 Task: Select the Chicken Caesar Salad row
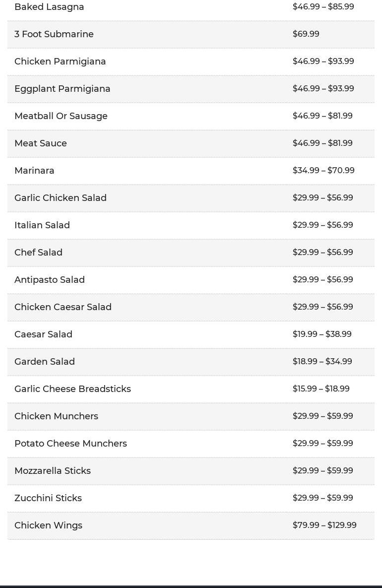[63, 307]
